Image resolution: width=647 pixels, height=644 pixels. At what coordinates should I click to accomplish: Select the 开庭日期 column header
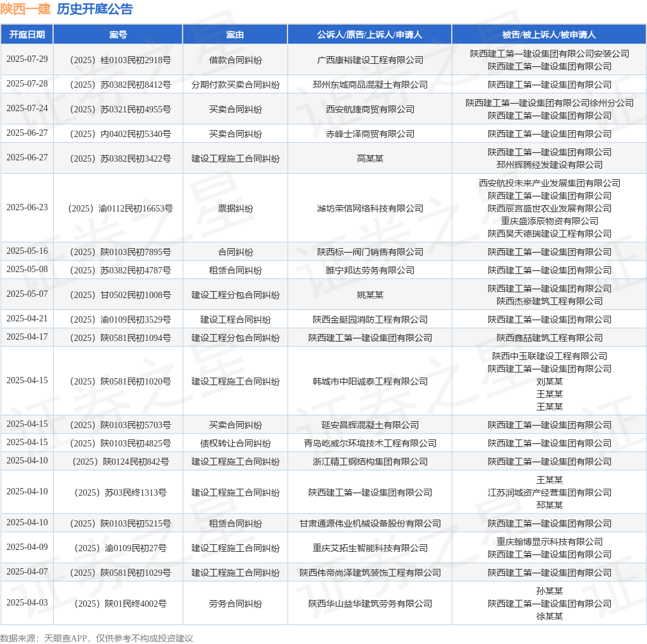click(x=27, y=35)
